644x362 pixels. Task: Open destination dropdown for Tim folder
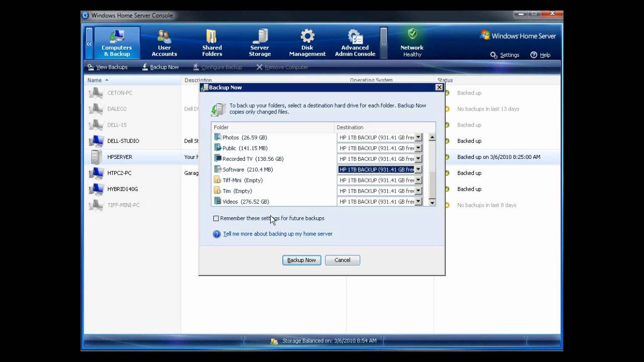[x=418, y=191]
